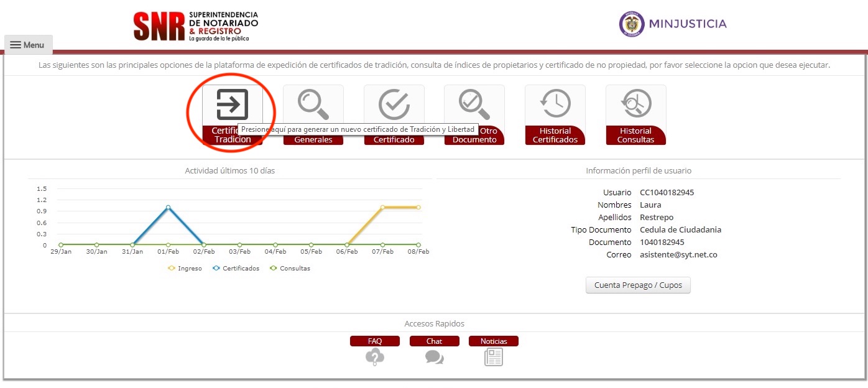
Task: Click the Certificado Tradicion arrow icon
Action: [x=232, y=104]
